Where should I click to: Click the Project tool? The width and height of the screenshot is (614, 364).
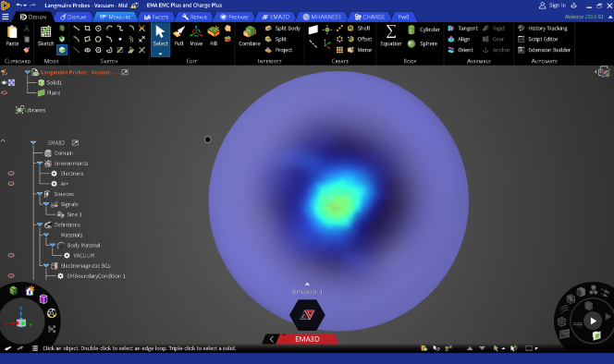click(x=279, y=50)
